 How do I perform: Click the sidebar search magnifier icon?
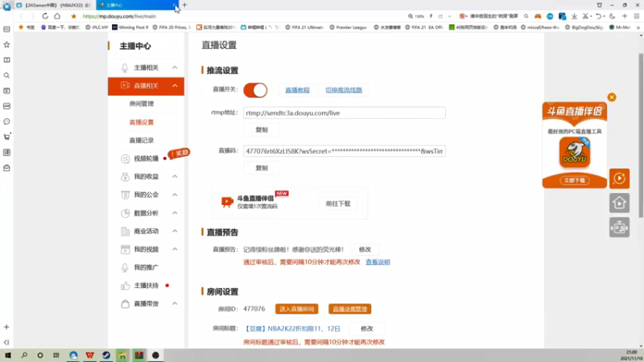tap(6, 76)
